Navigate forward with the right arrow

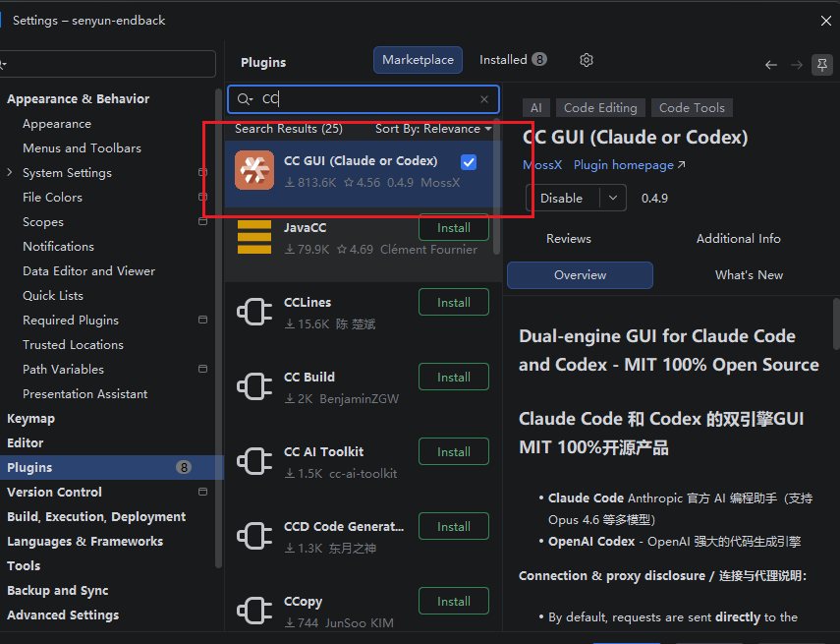click(x=797, y=65)
